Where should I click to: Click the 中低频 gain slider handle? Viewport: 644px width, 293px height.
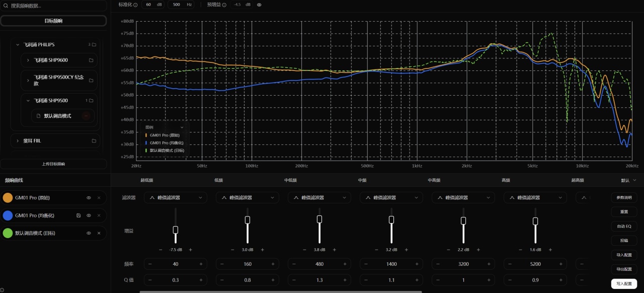pyautogui.click(x=319, y=219)
